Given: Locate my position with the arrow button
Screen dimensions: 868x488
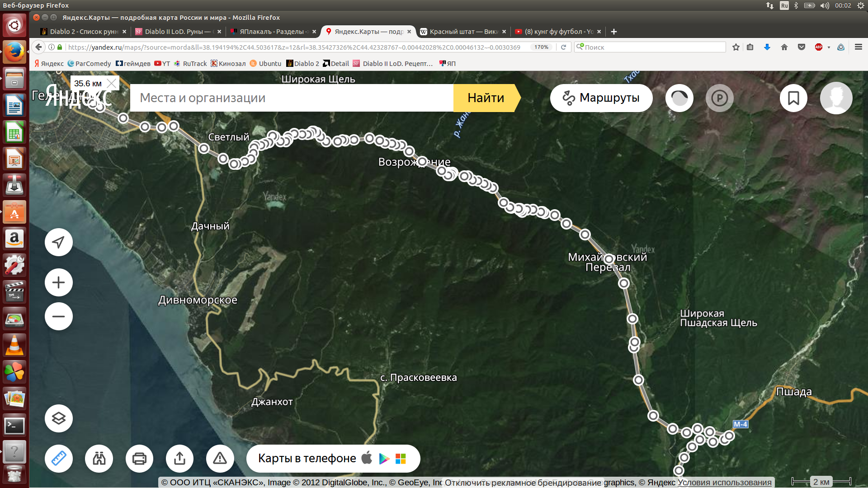Looking at the screenshot, I should coord(59,242).
